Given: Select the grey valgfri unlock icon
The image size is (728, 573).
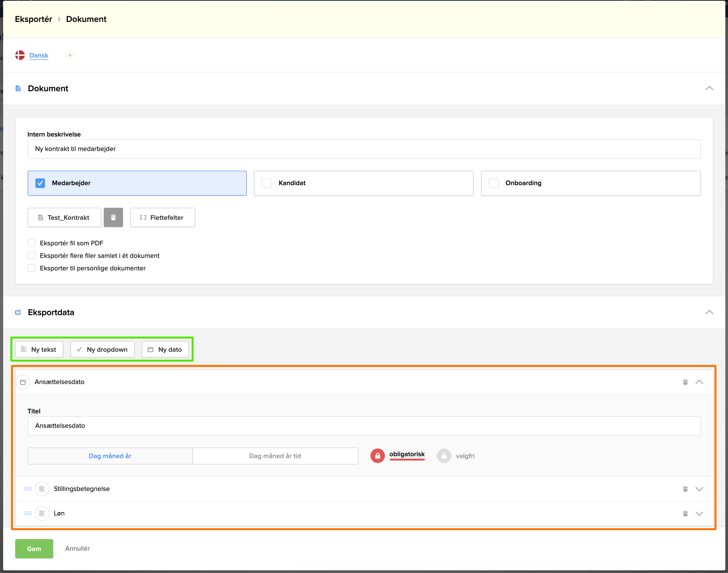Looking at the screenshot, I should 444,456.
